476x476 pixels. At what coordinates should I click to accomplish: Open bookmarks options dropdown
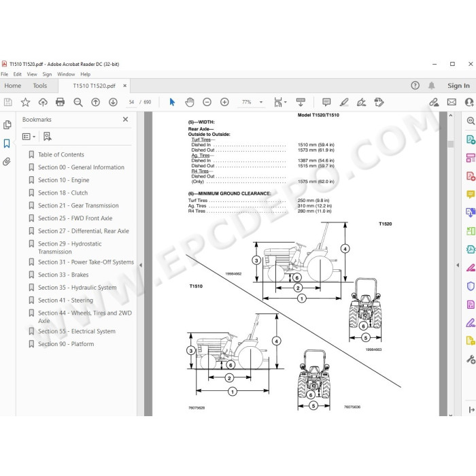(x=29, y=137)
